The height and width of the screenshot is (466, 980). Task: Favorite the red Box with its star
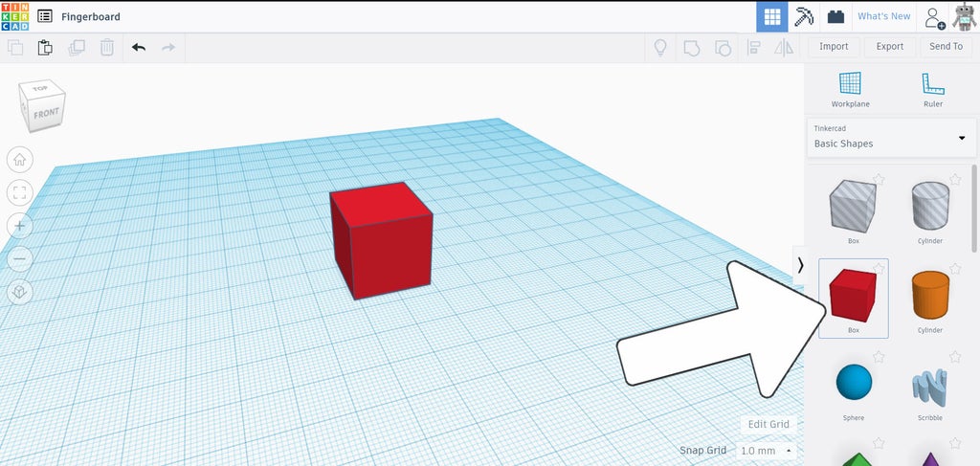[879, 268]
